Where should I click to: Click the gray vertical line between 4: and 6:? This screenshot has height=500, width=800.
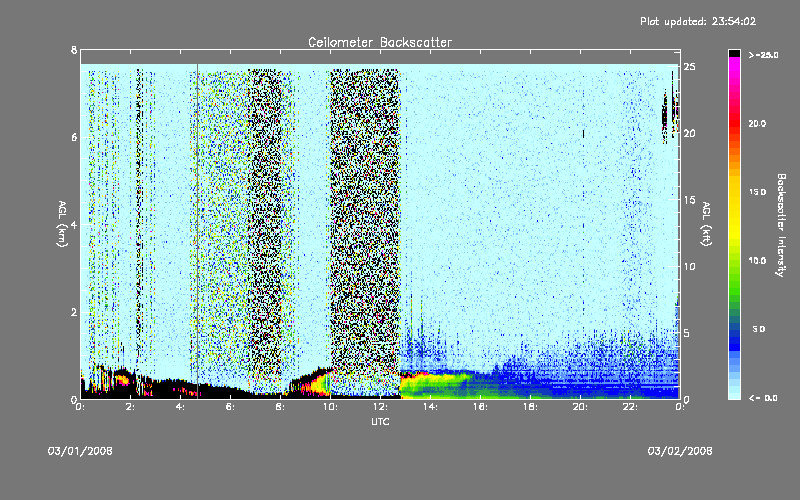pos(197,231)
